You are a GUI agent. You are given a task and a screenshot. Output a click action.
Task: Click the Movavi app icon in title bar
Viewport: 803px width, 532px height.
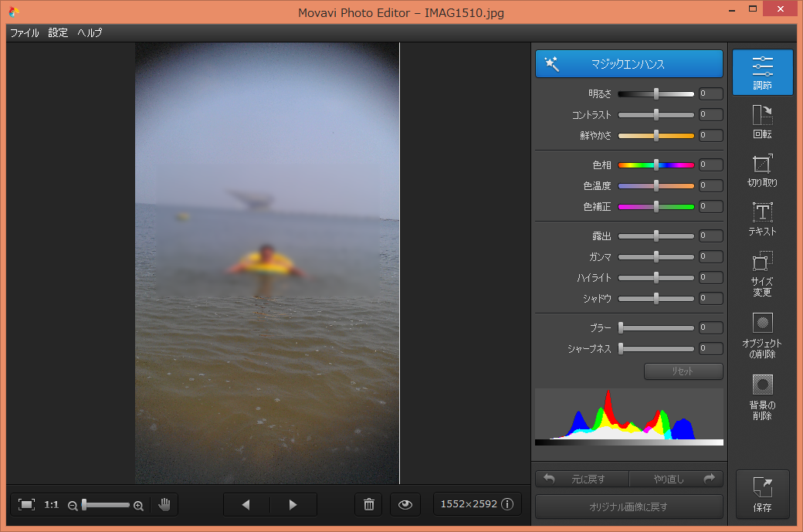coord(13,12)
